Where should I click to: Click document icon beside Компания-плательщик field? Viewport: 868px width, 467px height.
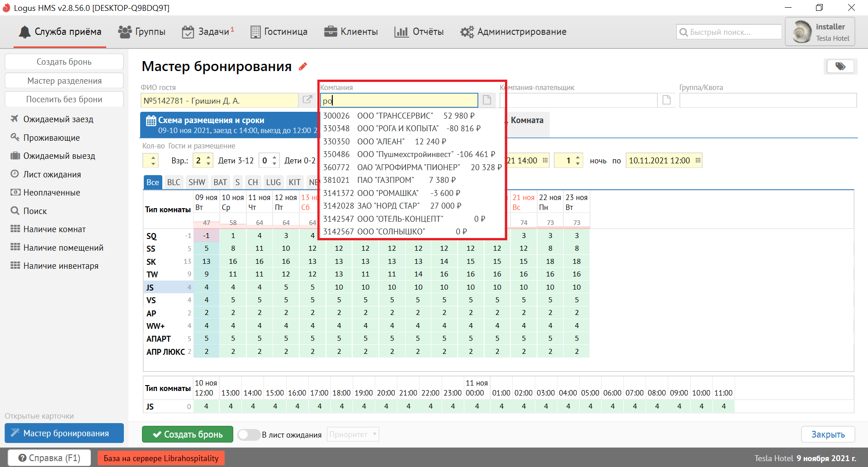(x=666, y=100)
